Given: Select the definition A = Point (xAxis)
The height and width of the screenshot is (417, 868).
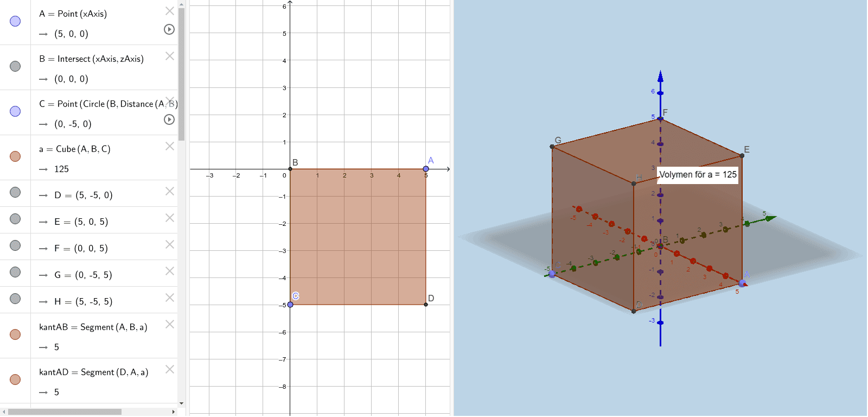Looking at the screenshot, I should [73, 14].
